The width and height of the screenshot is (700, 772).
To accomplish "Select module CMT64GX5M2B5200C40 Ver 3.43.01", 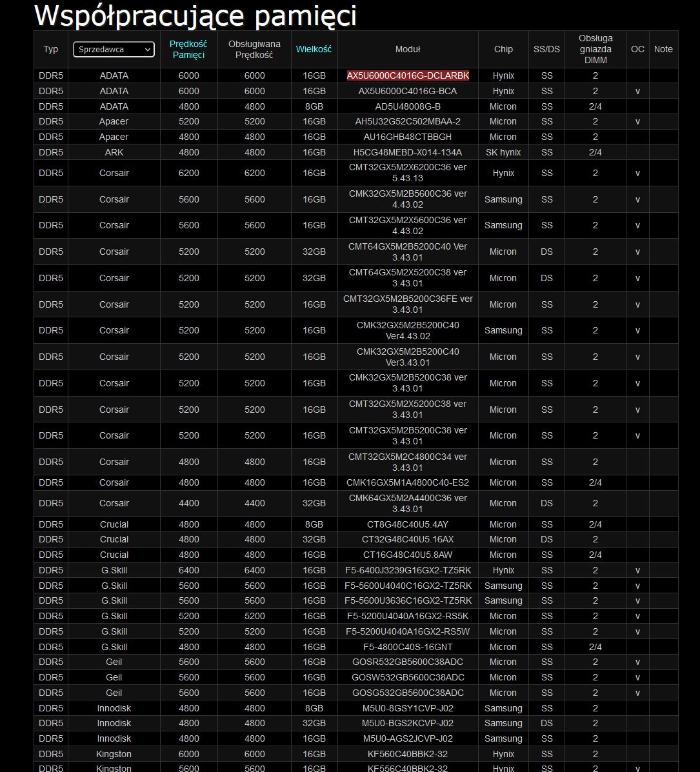I will pyautogui.click(x=408, y=252).
